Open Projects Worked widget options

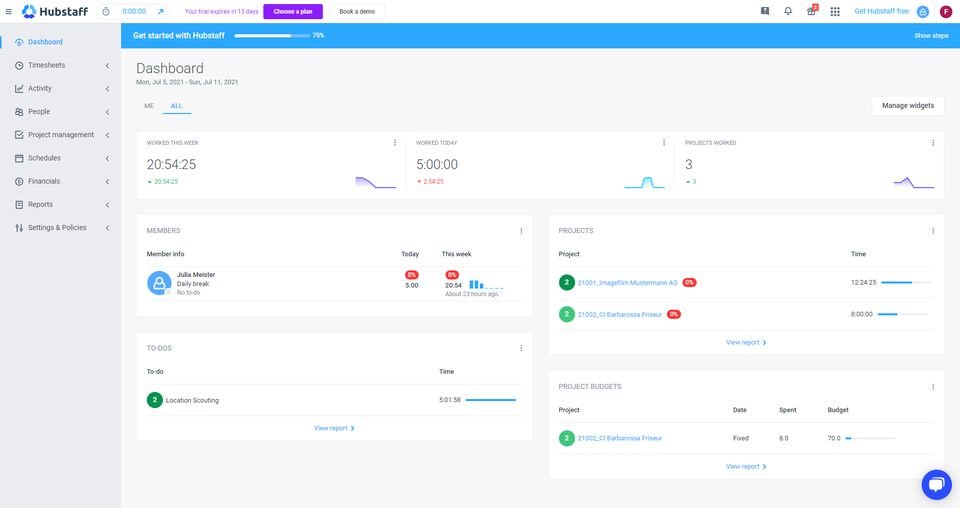[x=933, y=143]
